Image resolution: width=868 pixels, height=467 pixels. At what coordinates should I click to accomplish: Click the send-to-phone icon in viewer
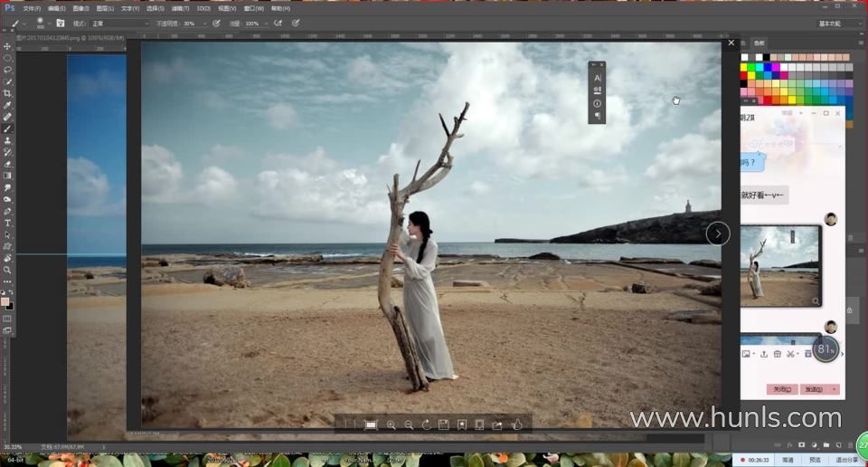click(479, 424)
